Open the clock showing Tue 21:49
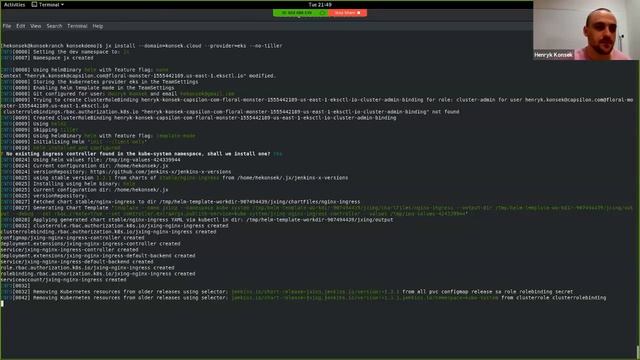Image resolution: width=640 pixels, height=360 pixels. (x=320, y=4)
